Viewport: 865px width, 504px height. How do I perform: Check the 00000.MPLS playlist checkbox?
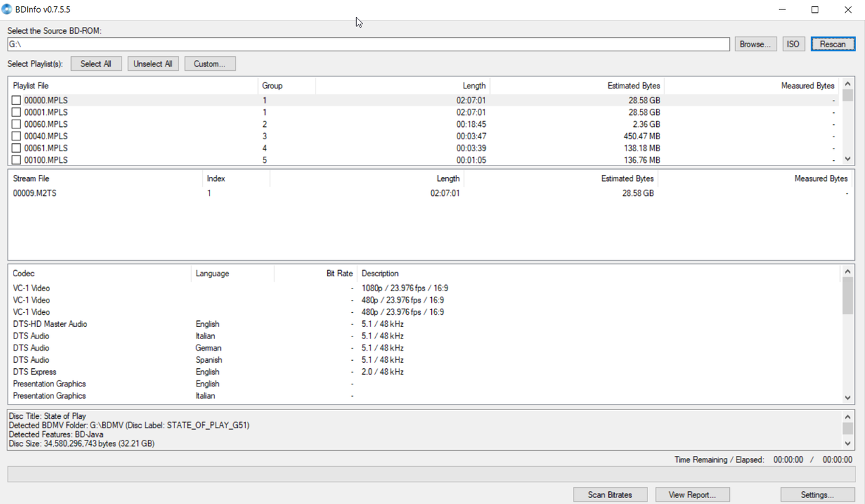coord(16,100)
